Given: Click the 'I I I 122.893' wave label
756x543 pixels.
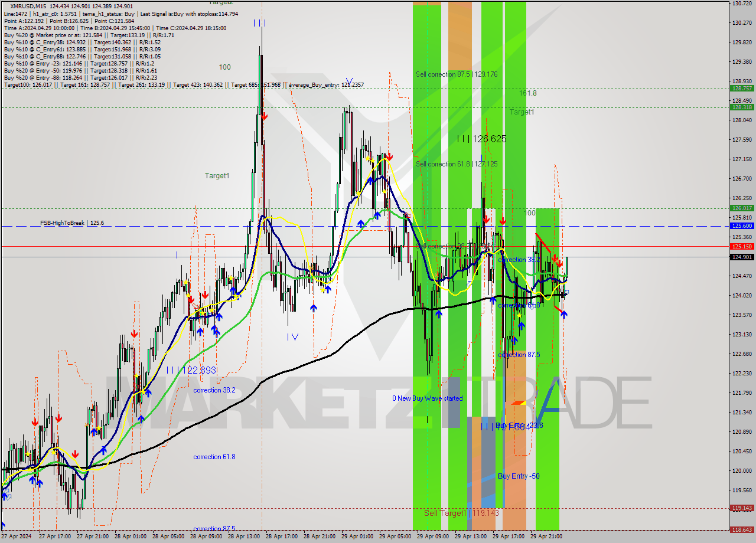Looking at the screenshot, I should pyautogui.click(x=191, y=370).
